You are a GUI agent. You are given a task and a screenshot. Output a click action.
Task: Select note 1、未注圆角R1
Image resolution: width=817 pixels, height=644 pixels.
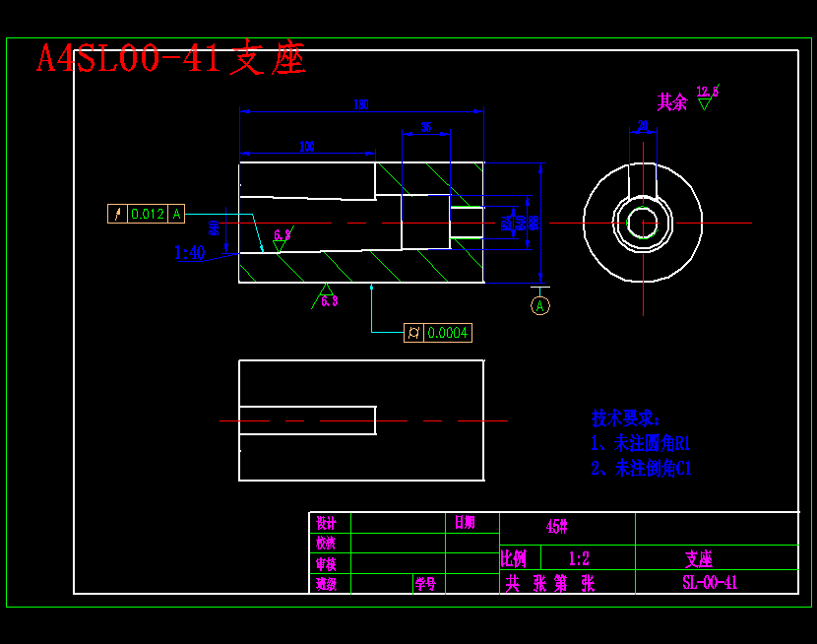pos(641,443)
